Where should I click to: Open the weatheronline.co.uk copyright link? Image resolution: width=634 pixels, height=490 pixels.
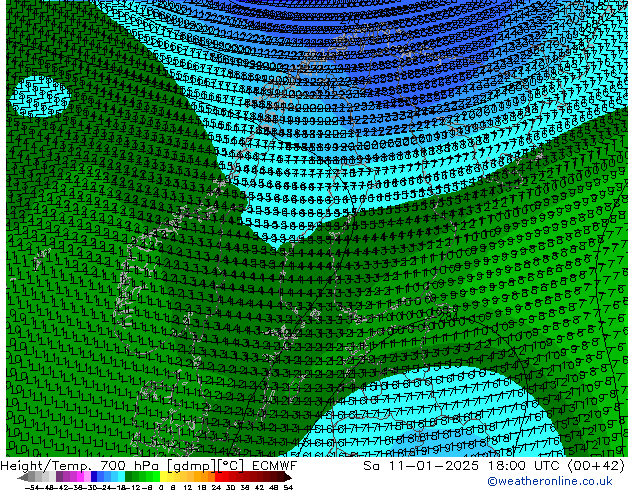pyautogui.click(x=550, y=481)
